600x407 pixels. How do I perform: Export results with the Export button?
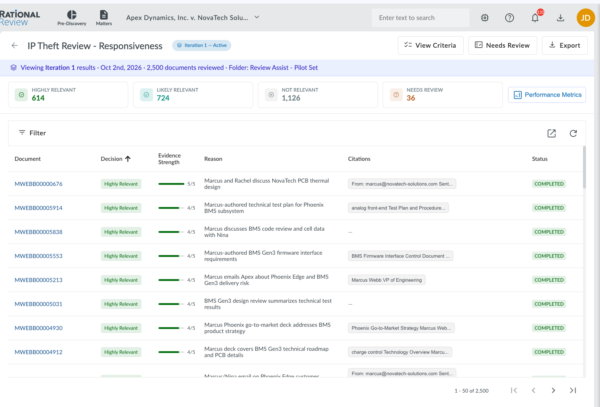tap(564, 46)
